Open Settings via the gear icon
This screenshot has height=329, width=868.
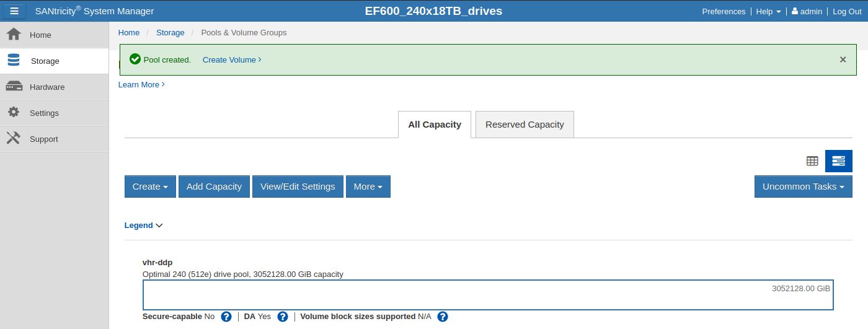(x=14, y=112)
